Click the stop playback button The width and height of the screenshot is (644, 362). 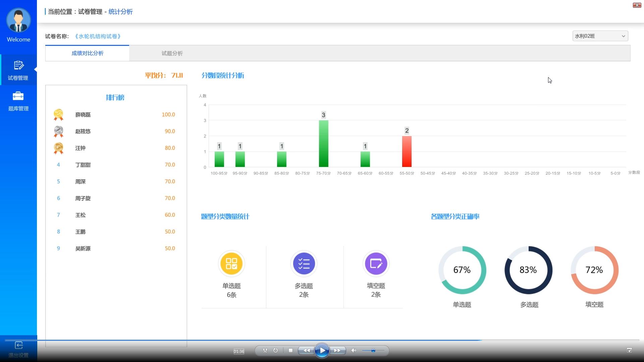pyautogui.click(x=290, y=351)
